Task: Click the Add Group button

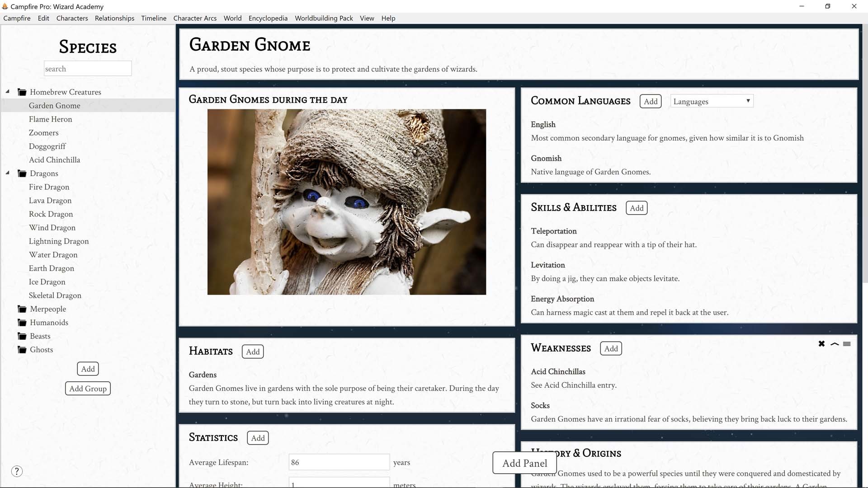Action: 88,388
